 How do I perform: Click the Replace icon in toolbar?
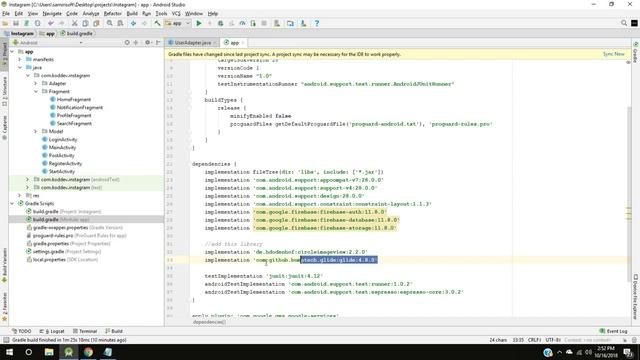tap(120, 23)
